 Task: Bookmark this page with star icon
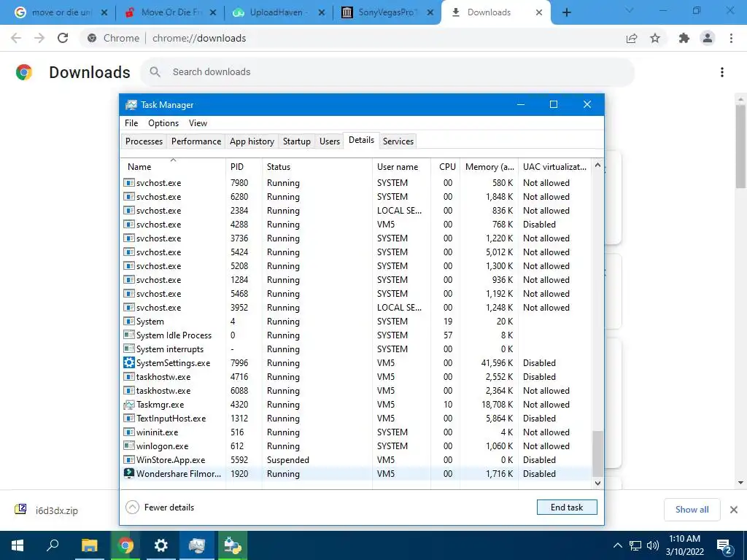[655, 38]
